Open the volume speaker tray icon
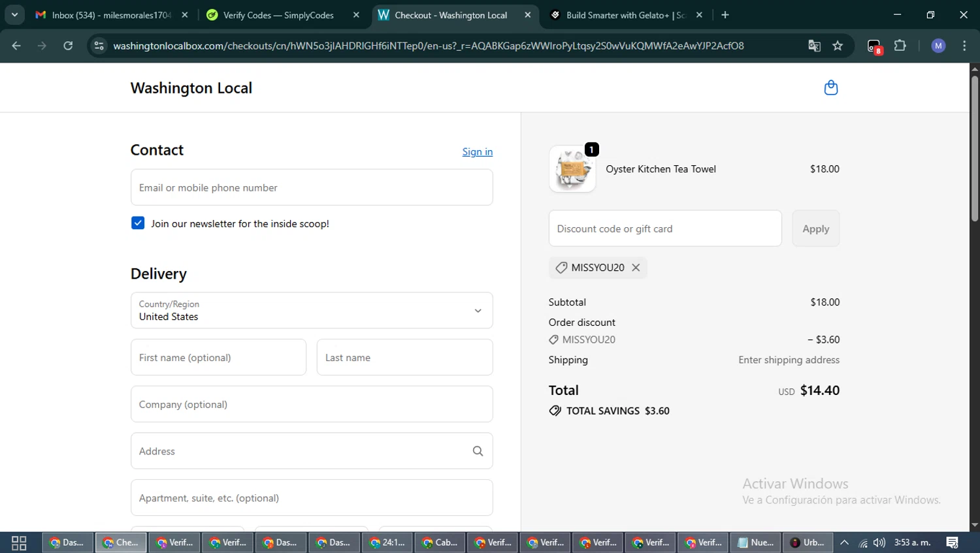980x553 pixels. click(879, 543)
